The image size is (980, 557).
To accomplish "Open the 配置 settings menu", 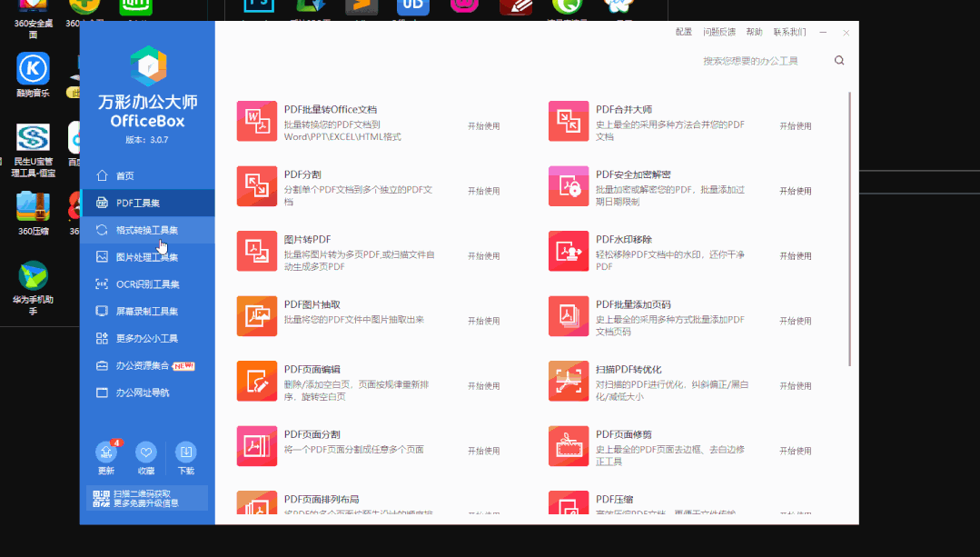I will (x=684, y=32).
